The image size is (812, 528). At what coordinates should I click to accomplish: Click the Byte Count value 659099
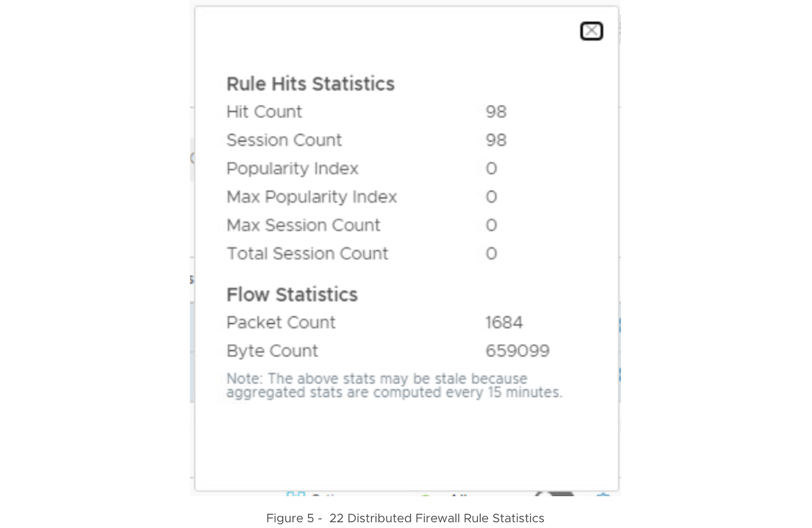[x=517, y=351]
